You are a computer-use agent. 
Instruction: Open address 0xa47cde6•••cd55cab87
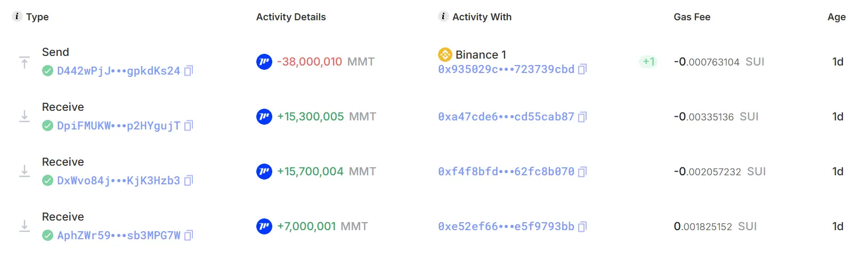click(x=506, y=117)
